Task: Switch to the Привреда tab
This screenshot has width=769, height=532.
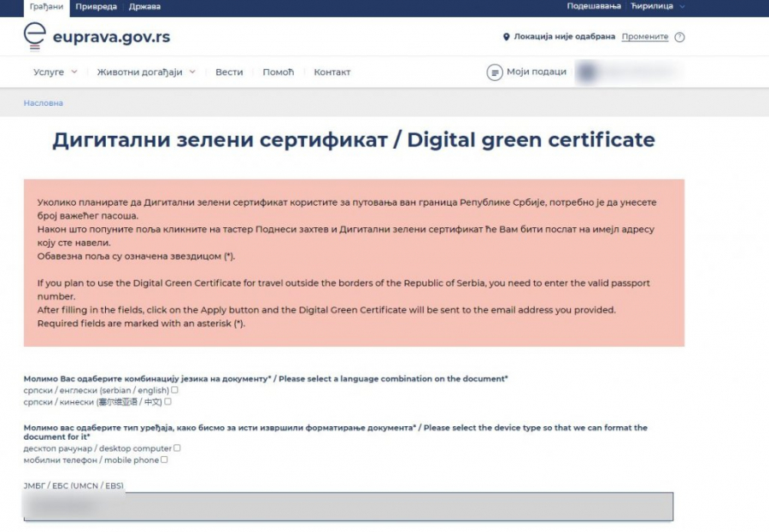Action: (x=97, y=6)
